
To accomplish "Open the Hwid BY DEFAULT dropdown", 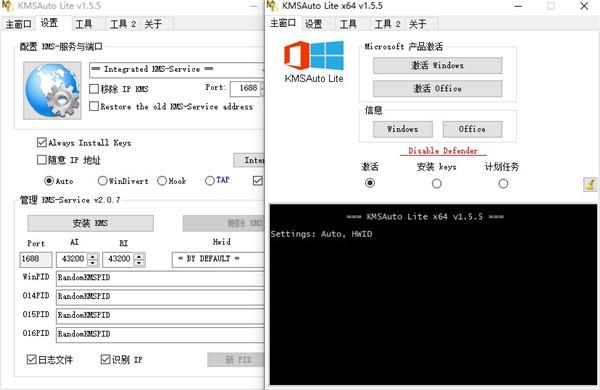I will click(x=218, y=259).
